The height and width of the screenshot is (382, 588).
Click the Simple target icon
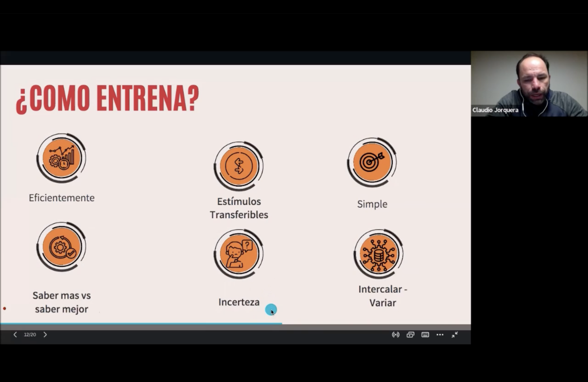[372, 162]
